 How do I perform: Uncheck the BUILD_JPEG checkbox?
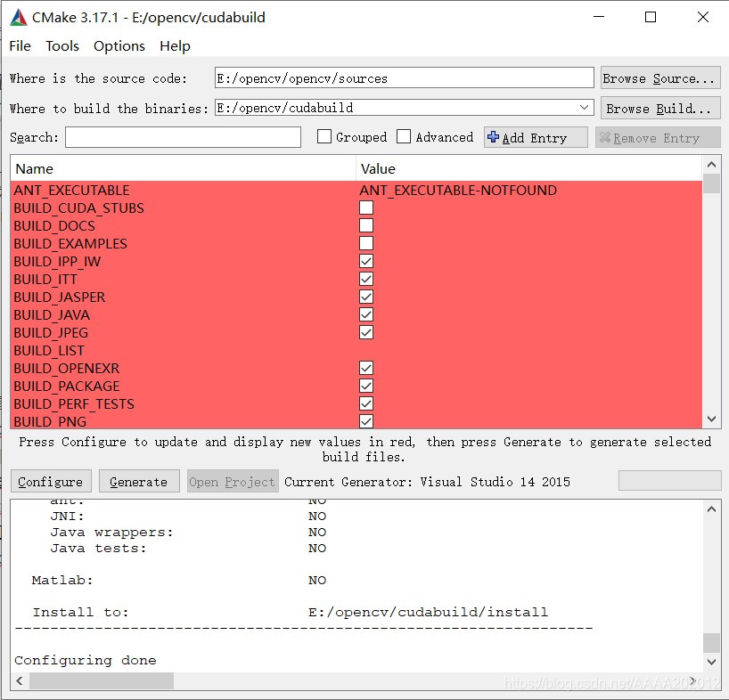click(366, 332)
